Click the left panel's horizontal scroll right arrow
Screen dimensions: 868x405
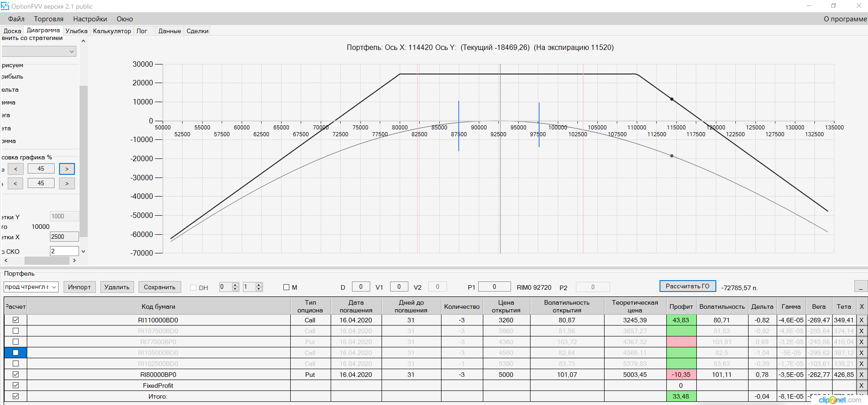coord(74,261)
